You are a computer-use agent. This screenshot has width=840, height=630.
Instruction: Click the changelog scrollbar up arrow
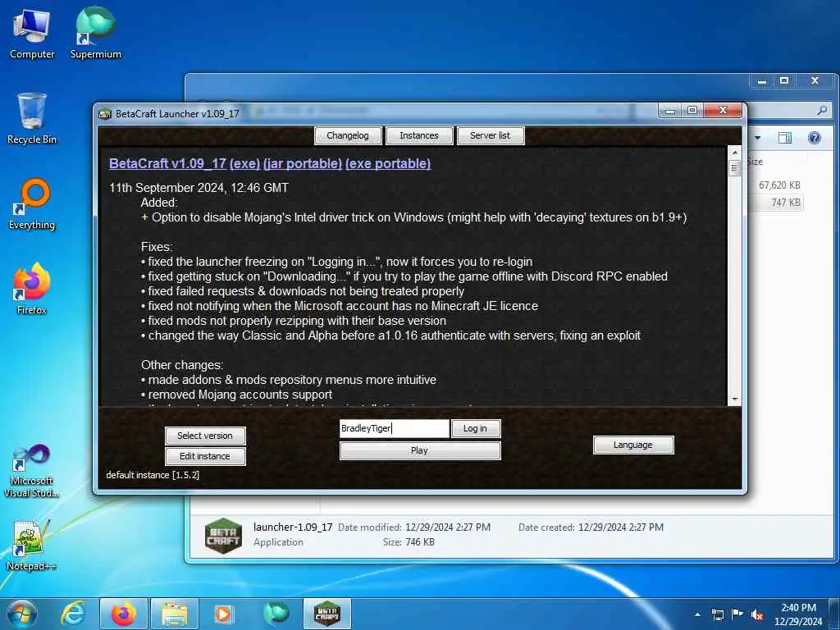point(734,153)
